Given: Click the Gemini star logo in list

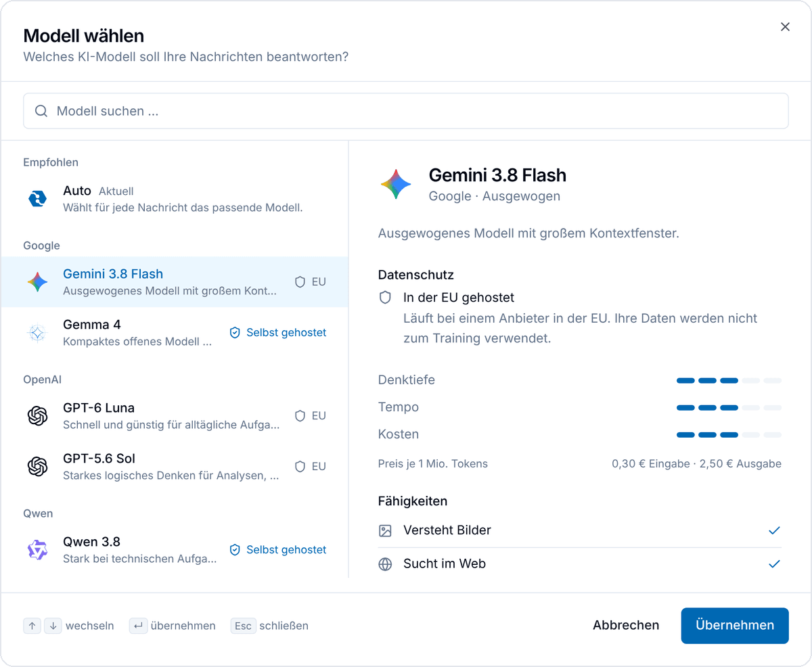Looking at the screenshot, I should (37, 282).
